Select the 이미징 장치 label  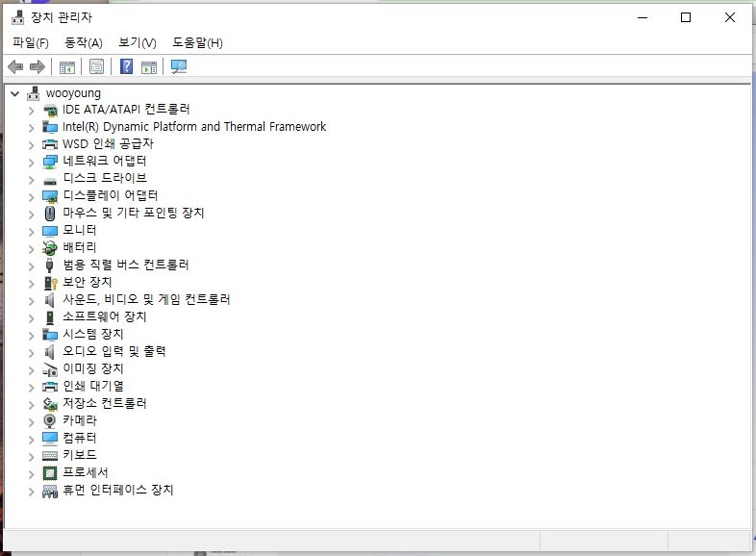pos(93,368)
